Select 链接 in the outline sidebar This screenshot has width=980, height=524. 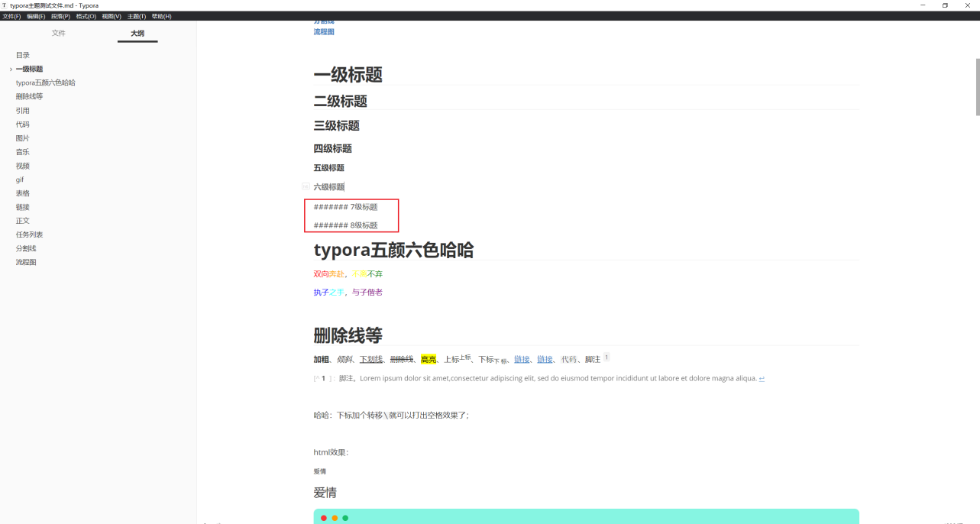(23, 207)
